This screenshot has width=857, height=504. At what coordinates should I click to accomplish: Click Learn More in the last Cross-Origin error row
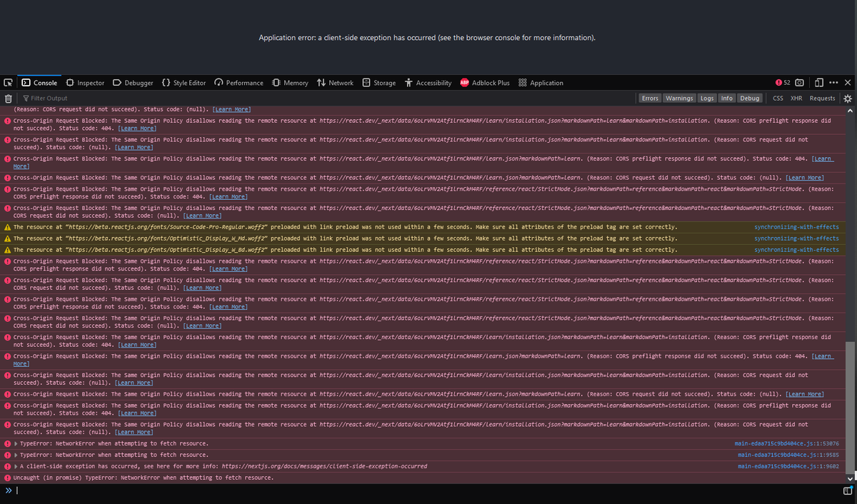(136, 432)
